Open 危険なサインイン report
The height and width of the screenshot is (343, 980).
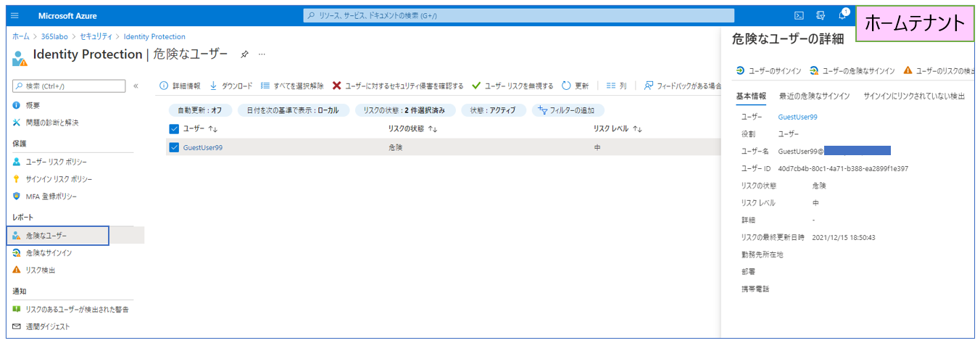(x=48, y=252)
